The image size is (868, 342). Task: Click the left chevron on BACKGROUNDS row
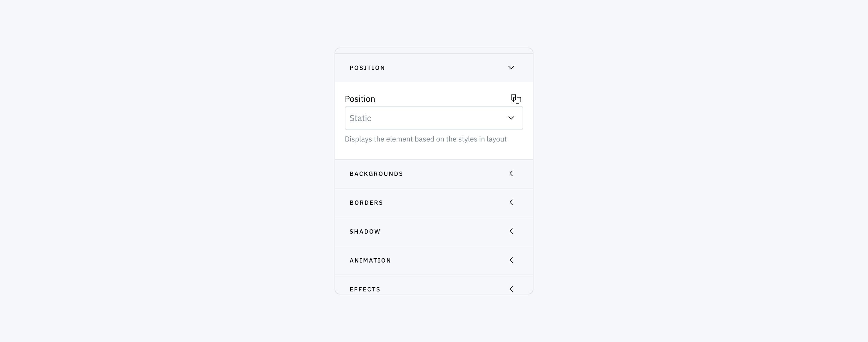[511, 173]
